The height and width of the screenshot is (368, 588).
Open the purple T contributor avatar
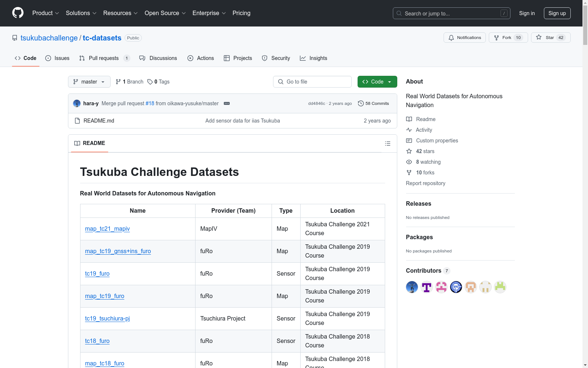pos(427,287)
